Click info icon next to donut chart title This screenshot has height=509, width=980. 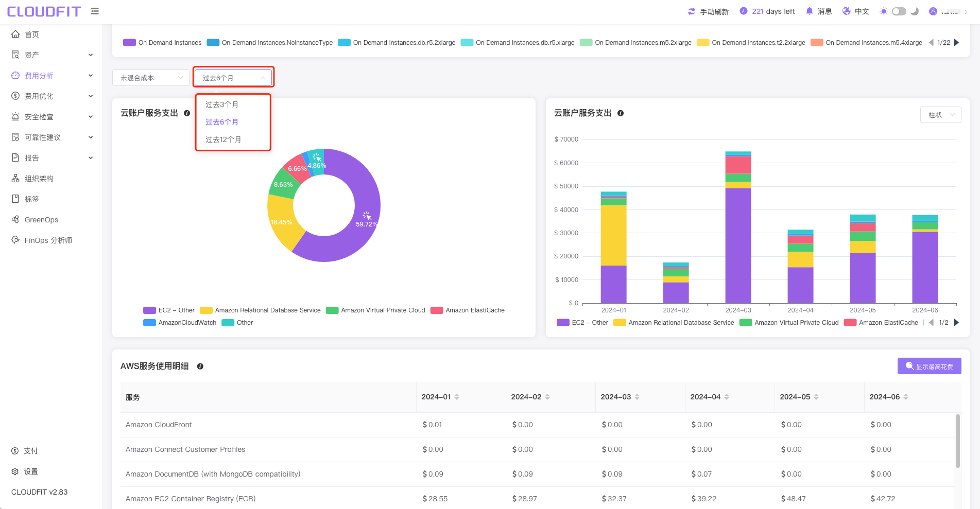pos(187,113)
